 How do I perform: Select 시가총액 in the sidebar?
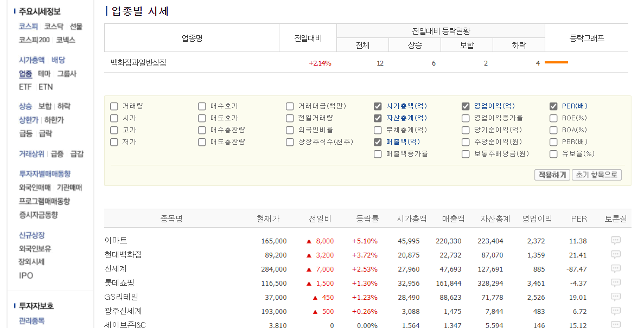(x=31, y=60)
